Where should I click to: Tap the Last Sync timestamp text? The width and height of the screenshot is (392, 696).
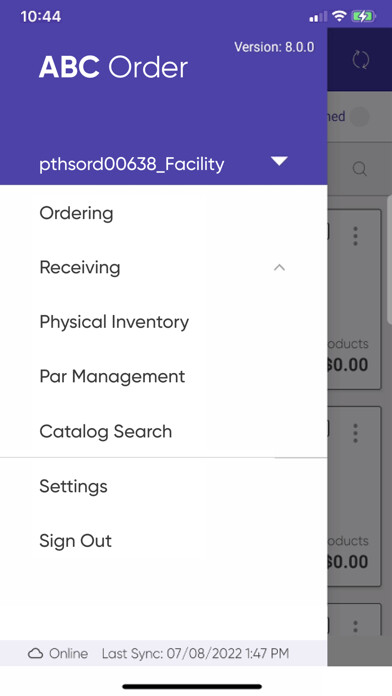195,653
